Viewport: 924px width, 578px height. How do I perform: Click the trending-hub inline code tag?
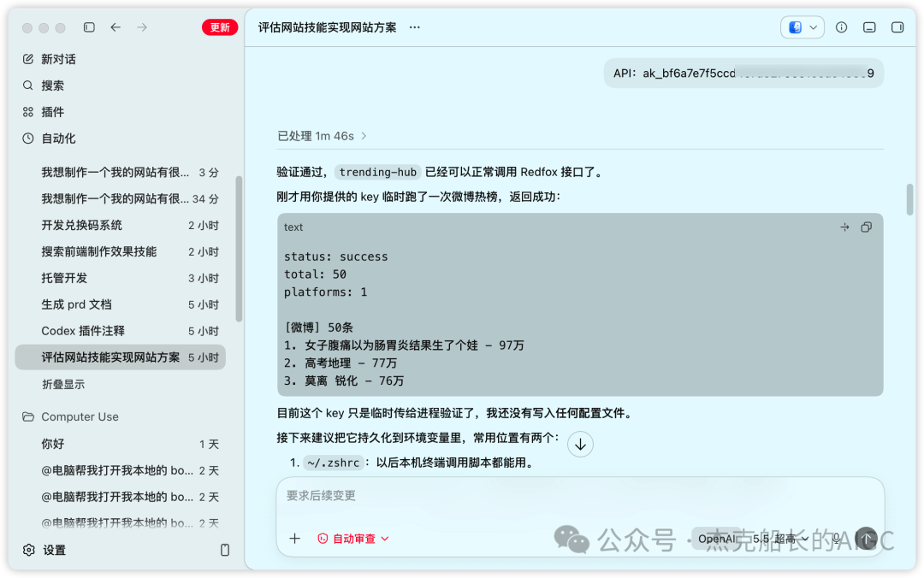point(378,172)
